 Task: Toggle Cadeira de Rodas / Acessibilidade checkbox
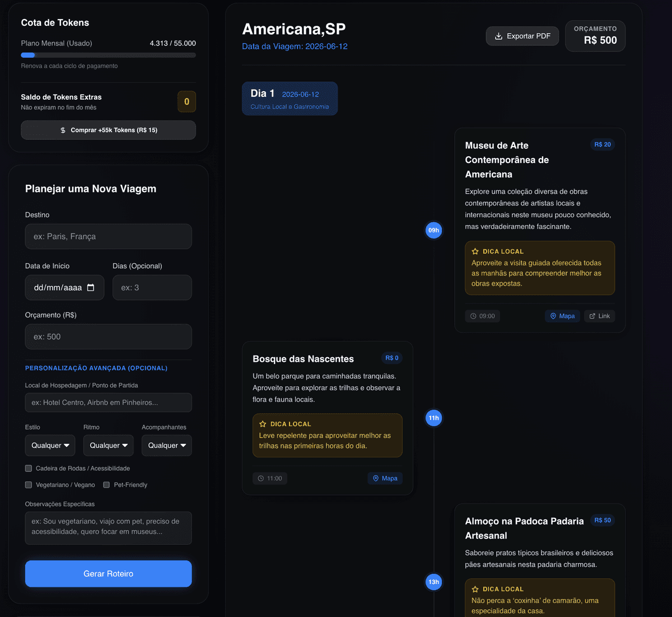[x=29, y=468]
